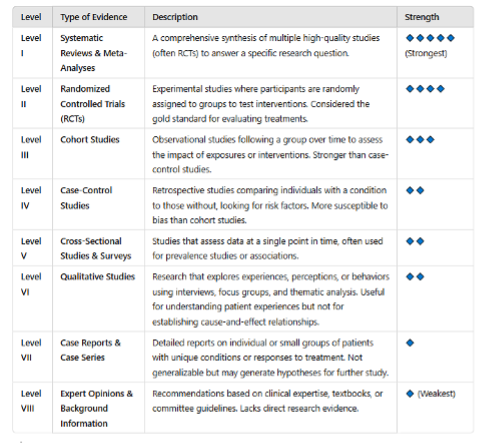The width and height of the screenshot is (492, 444).
Task: Click the Level VII row label
Action: coord(31,350)
